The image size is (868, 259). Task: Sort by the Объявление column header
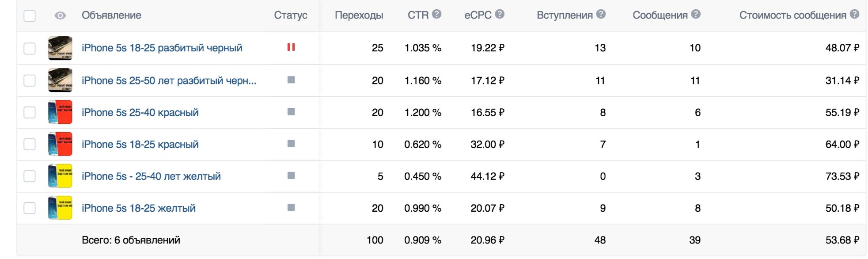pyautogui.click(x=111, y=15)
